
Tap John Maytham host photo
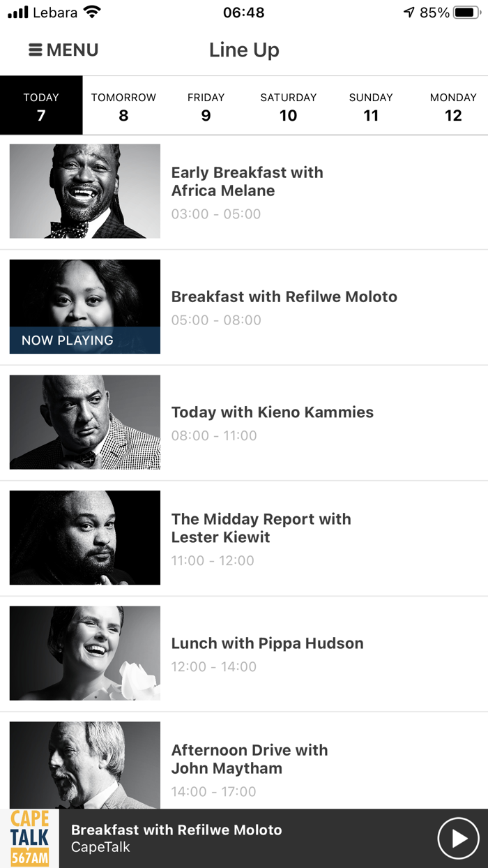(x=85, y=765)
